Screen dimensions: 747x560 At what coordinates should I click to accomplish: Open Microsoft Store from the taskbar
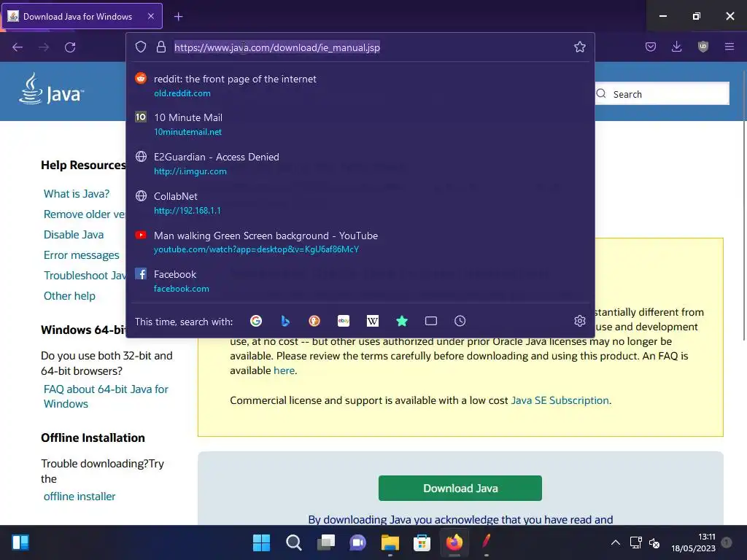(422, 542)
